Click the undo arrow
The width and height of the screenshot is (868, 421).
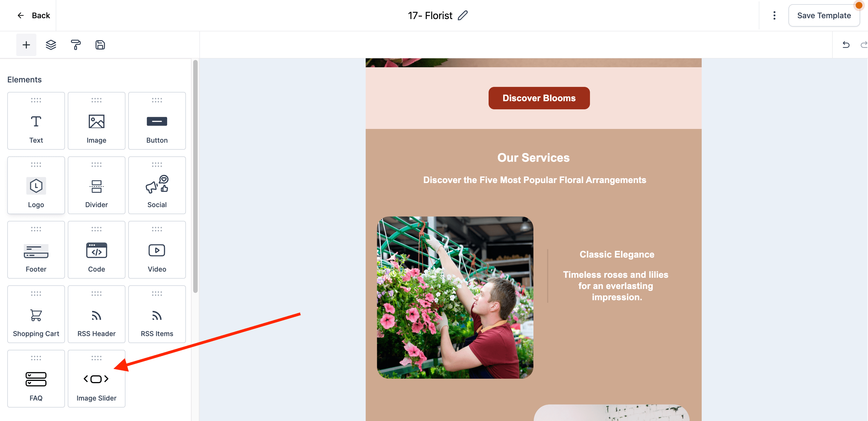[x=846, y=45]
